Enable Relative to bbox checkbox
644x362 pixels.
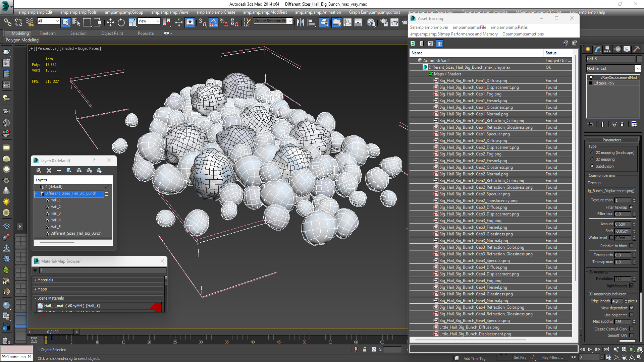coord(631,246)
